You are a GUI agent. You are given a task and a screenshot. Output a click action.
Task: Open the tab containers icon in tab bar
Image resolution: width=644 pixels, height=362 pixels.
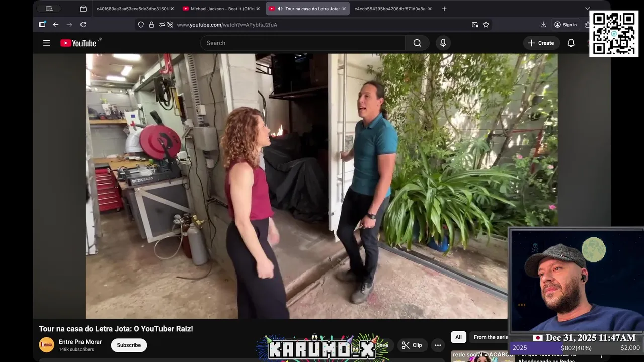pyautogui.click(x=83, y=9)
